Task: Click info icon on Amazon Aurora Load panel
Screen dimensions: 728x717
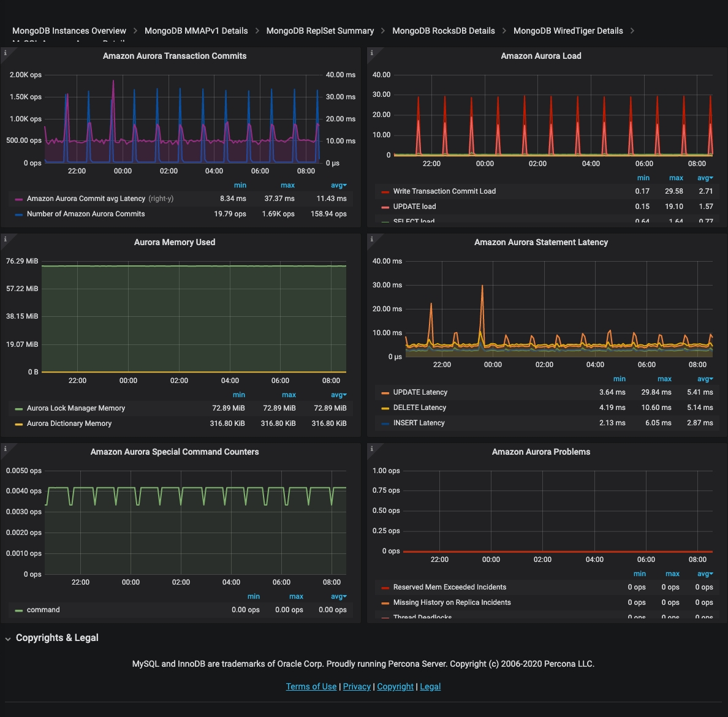Action: (x=371, y=53)
